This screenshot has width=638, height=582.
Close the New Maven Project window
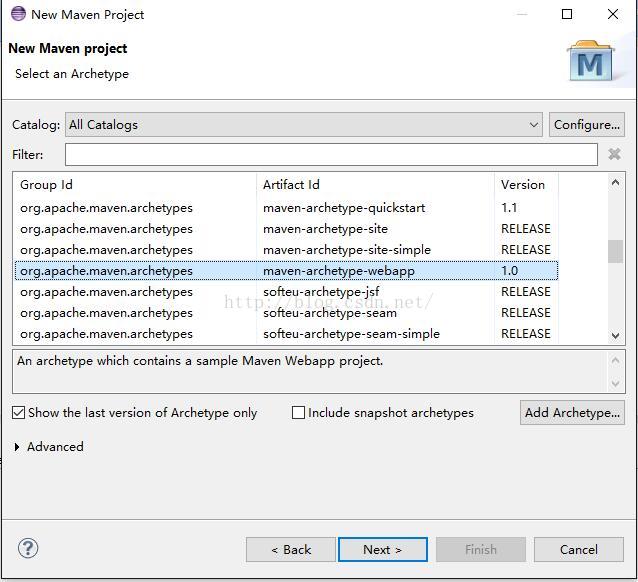click(x=613, y=14)
